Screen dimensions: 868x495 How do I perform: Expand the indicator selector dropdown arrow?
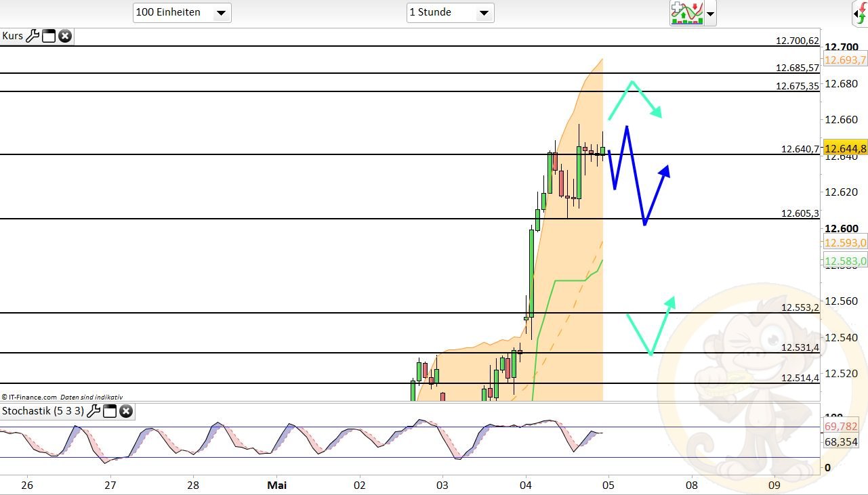click(709, 13)
